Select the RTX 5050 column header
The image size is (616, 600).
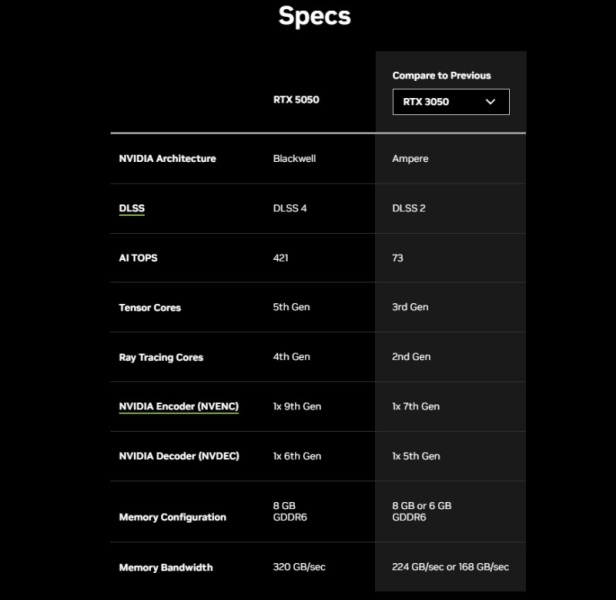point(296,100)
